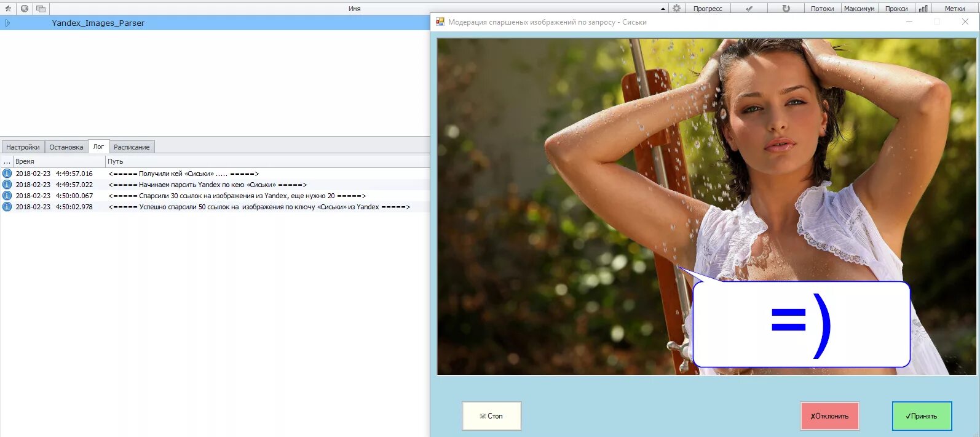This screenshot has height=437, width=980.
Task: Click timestamp 2018-02-23 4:50:00.067
Action: (54, 196)
